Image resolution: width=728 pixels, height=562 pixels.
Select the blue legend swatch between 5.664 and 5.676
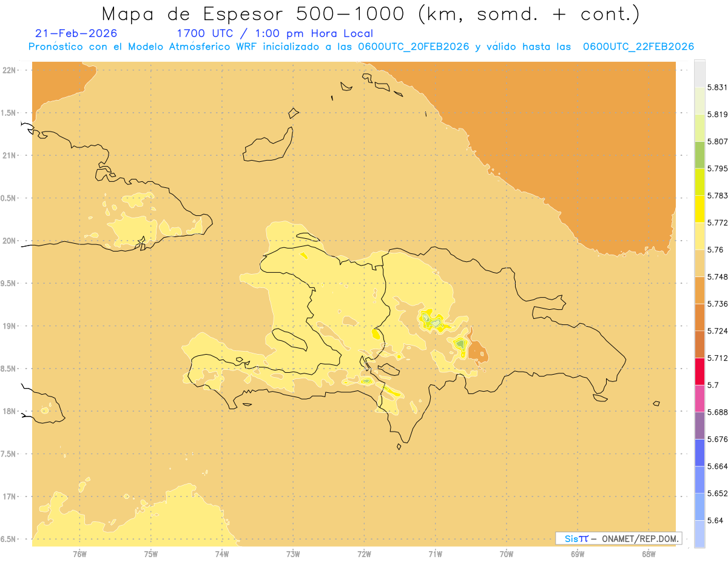(x=699, y=452)
